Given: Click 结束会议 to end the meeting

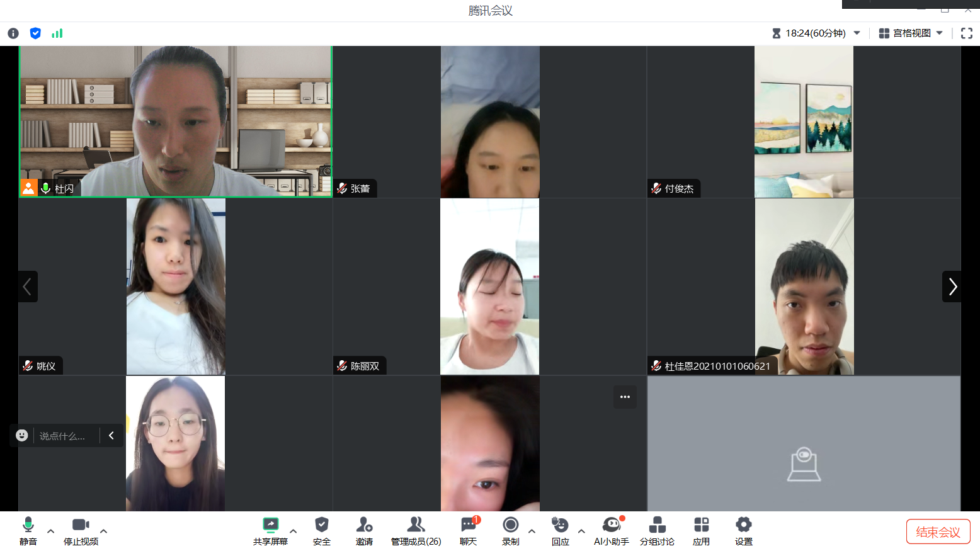Looking at the screenshot, I should [938, 531].
